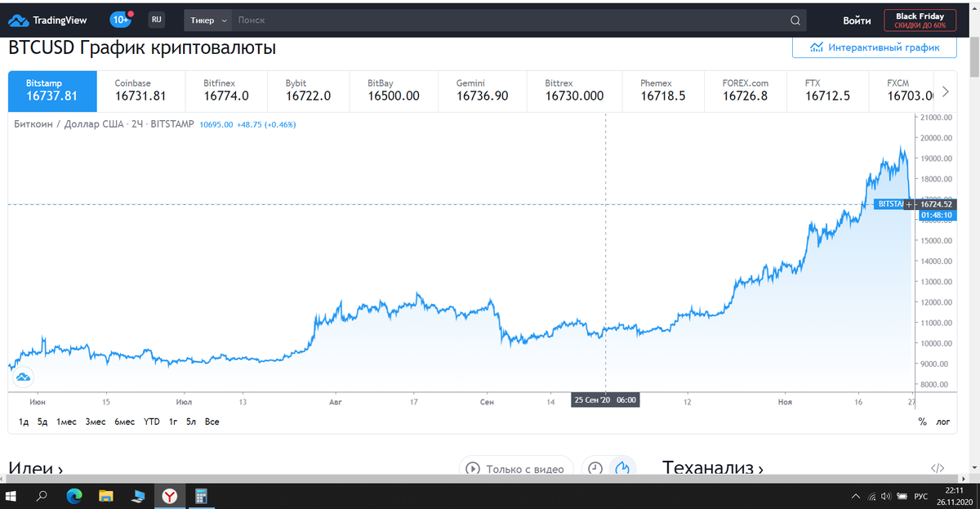Set chart range to 1г
This screenshot has width=980, height=509.
coord(173,422)
